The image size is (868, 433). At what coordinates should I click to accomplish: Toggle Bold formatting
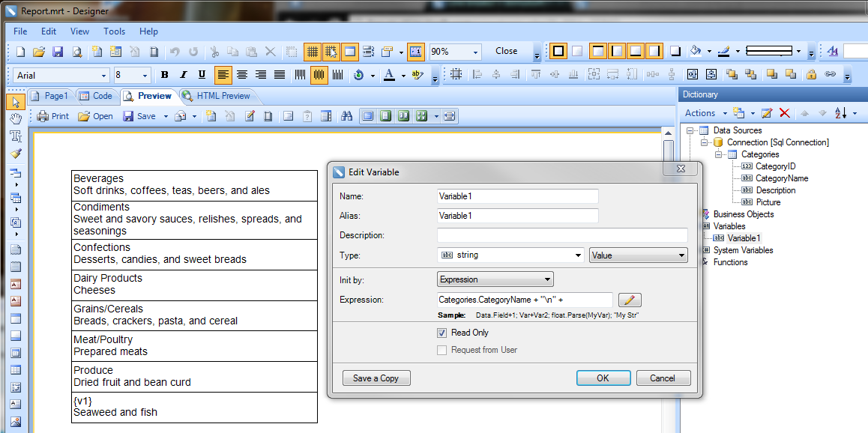[164, 75]
